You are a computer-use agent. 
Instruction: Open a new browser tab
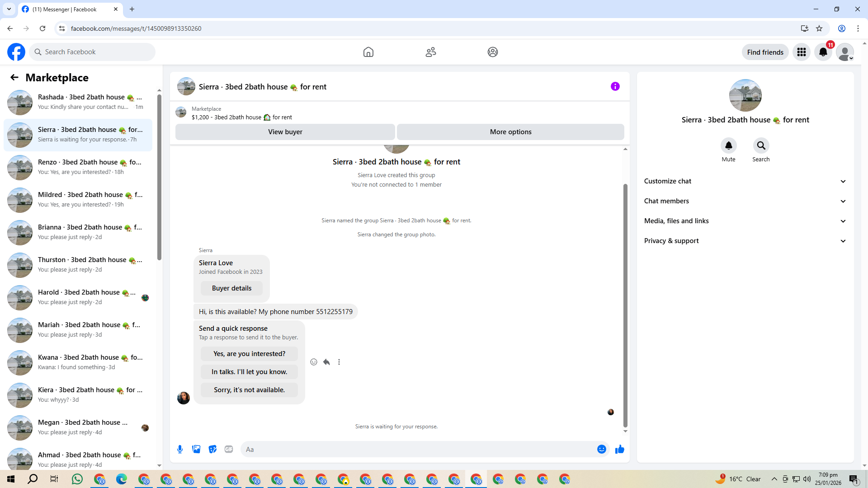pos(132,9)
